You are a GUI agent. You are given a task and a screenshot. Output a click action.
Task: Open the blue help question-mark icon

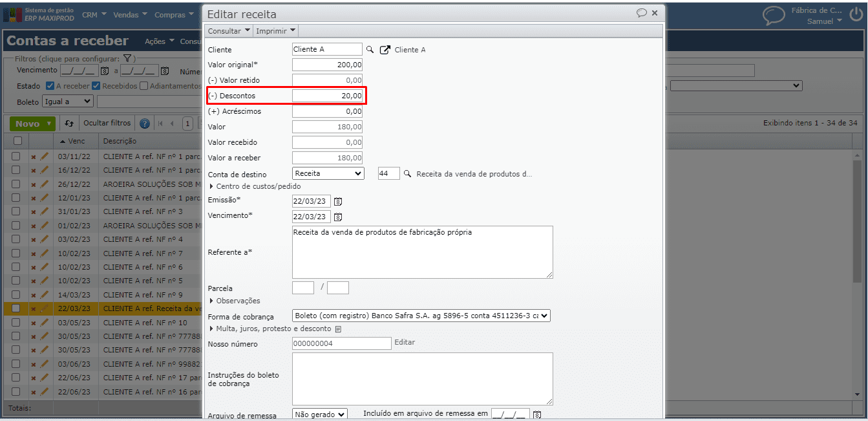point(145,124)
